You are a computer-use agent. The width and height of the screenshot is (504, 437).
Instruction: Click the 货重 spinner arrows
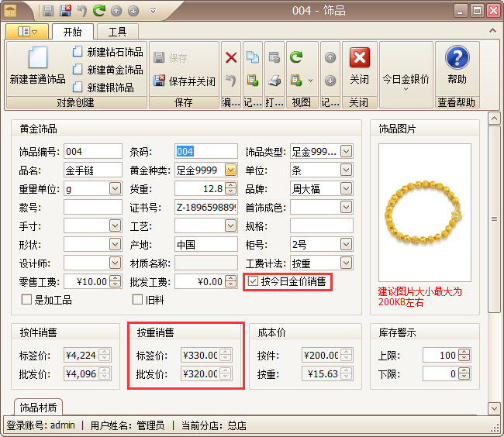point(230,188)
